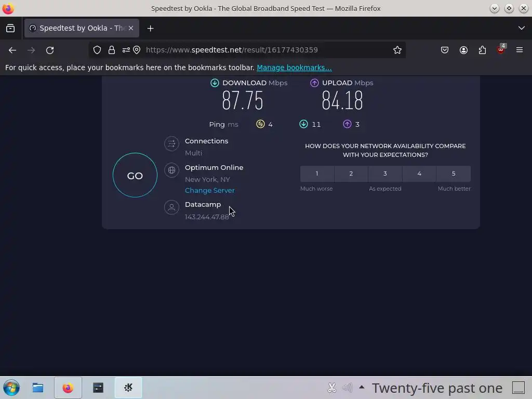Expand the list all tabs dropdown
This screenshot has height=399, width=532.
pyautogui.click(x=522, y=28)
